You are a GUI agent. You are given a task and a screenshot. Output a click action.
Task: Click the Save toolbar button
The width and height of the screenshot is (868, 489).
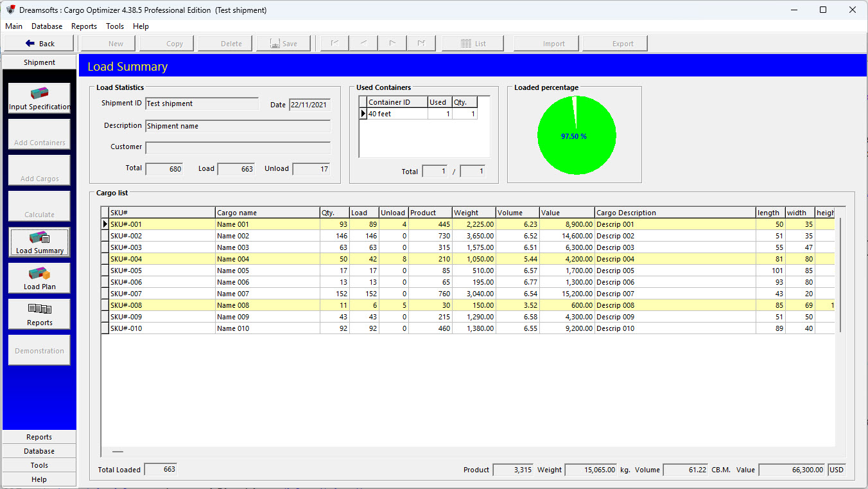[x=283, y=43]
